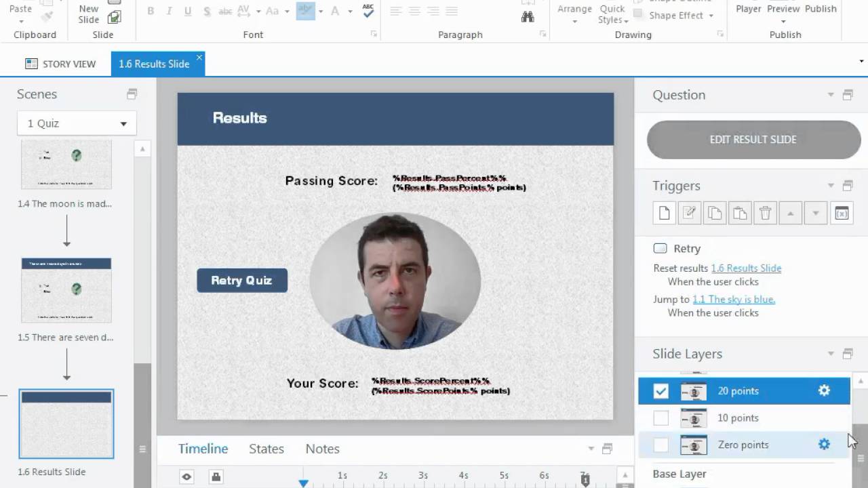Check the Zero points layer checkbox
Image resolution: width=868 pixels, height=488 pixels.
(660, 445)
